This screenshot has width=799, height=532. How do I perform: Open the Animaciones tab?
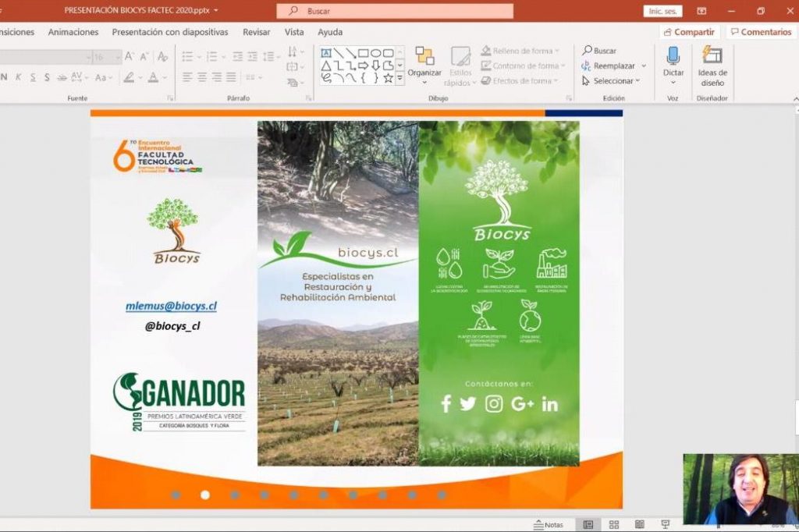(x=73, y=32)
